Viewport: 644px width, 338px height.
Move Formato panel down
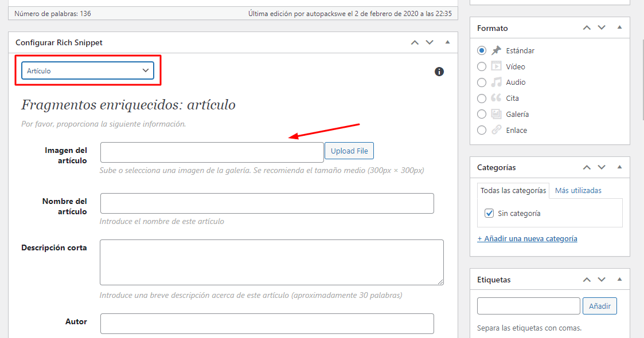[602, 28]
